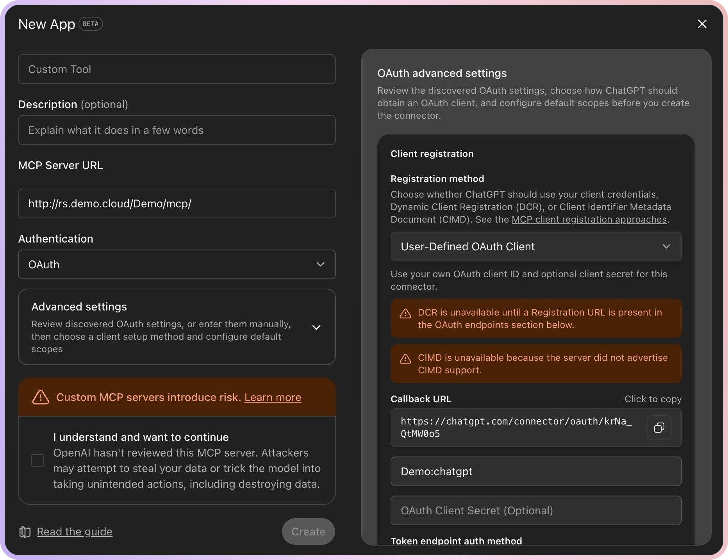Click the 'Click to copy' label
Screen dimensions: 728x560
coord(653,399)
